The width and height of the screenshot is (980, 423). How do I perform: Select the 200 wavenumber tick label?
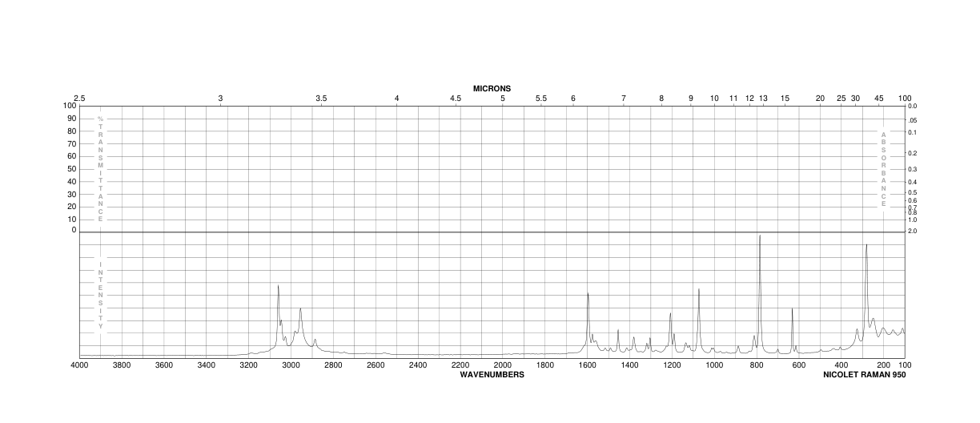[884, 365]
